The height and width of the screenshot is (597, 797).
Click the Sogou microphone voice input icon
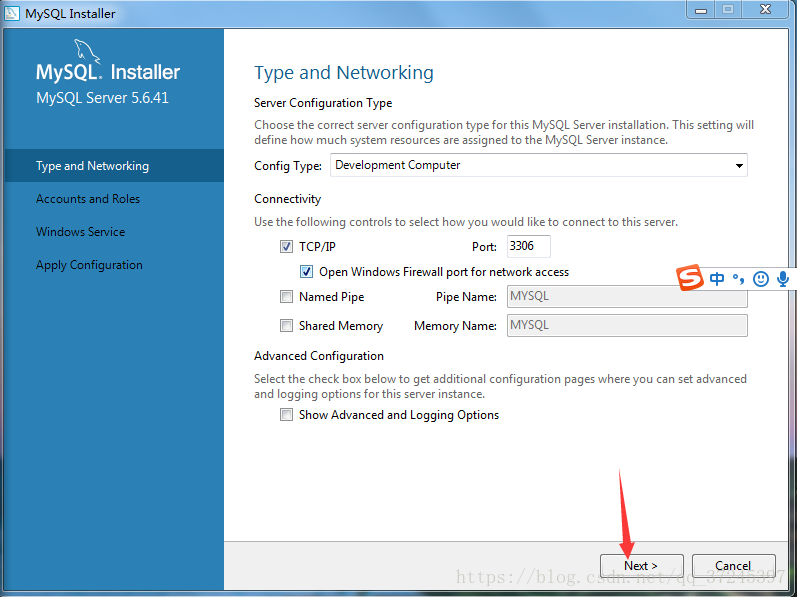tap(783, 278)
